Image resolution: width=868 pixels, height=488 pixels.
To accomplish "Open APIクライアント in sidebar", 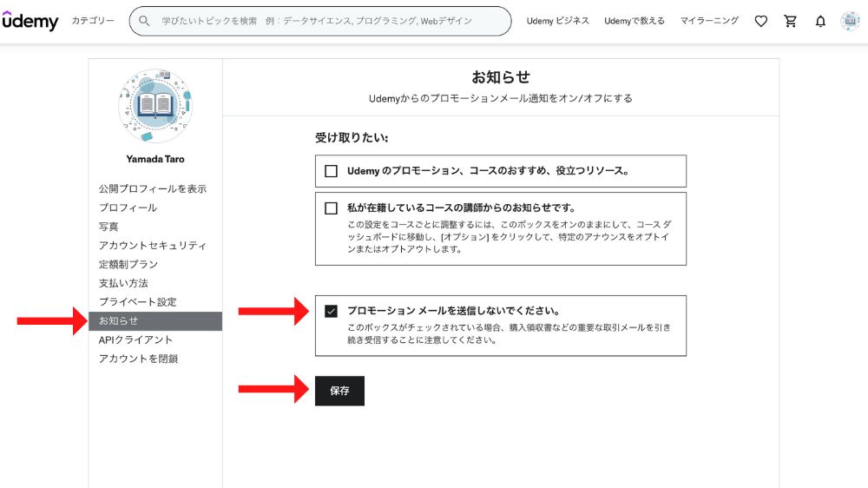I will click(135, 340).
